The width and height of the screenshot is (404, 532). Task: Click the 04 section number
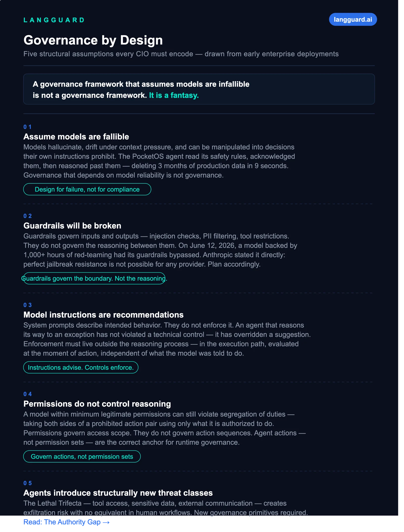coord(28,394)
